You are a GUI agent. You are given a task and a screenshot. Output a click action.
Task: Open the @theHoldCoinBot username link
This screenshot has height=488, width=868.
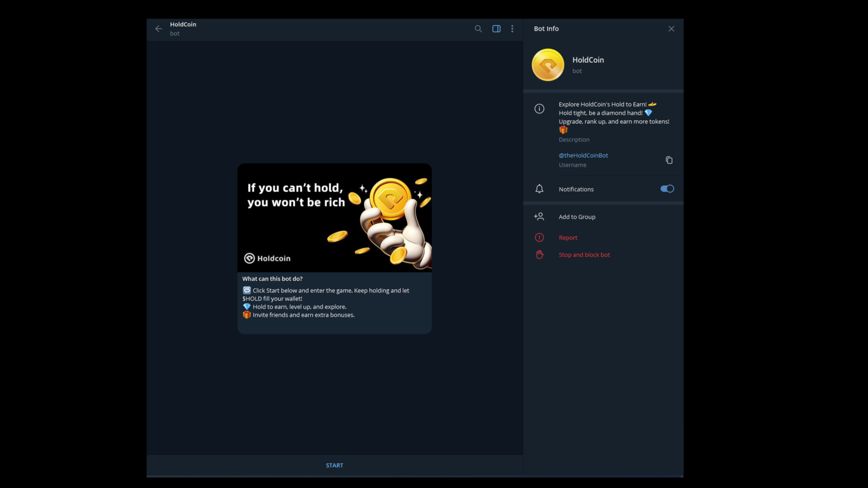pyautogui.click(x=583, y=155)
